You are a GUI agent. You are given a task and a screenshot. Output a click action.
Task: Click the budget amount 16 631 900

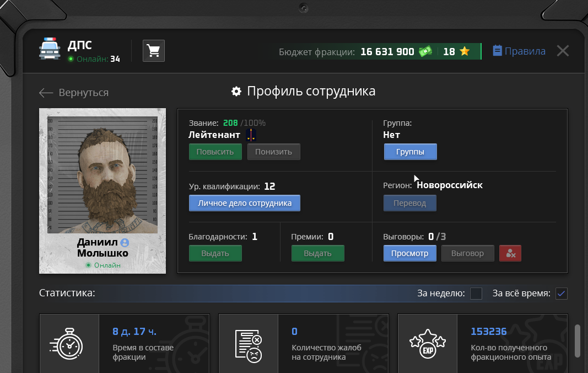[387, 51]
